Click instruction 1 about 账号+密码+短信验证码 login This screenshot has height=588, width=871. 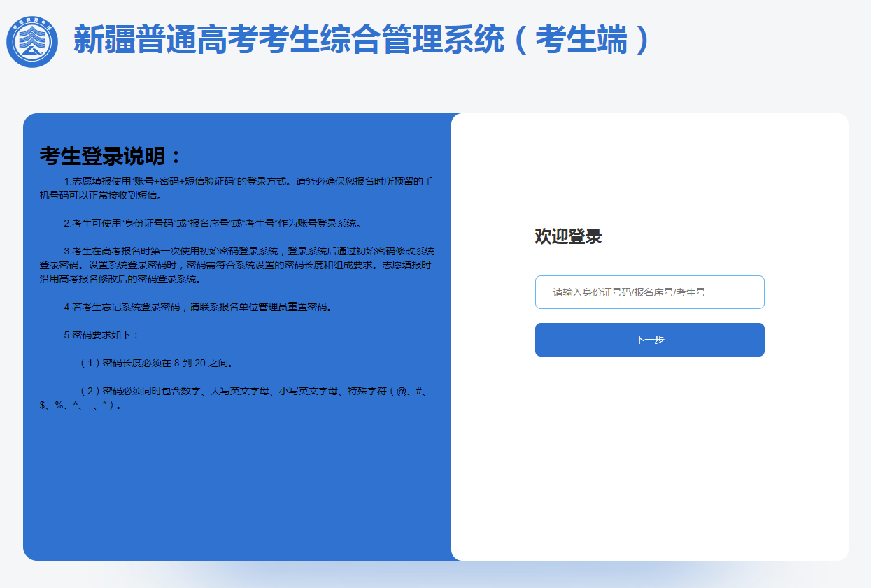tap(236, 188)
